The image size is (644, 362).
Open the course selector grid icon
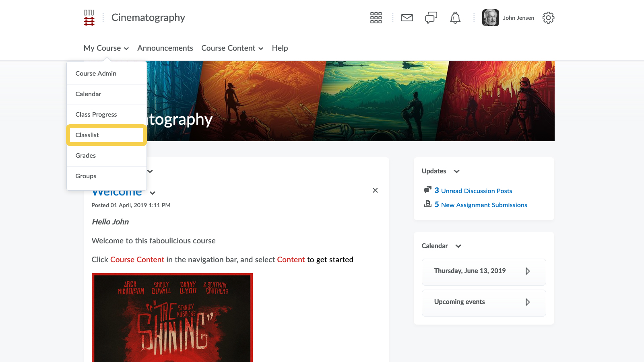[x=376, y=18]
